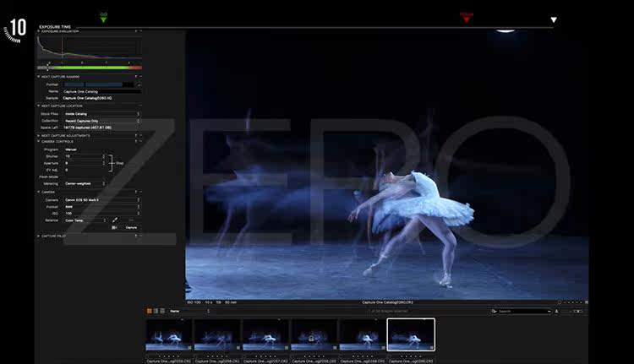The image size is (634, 364).
Task: Expand the Next Capture Adjustments section
Action: coord(39,135)
